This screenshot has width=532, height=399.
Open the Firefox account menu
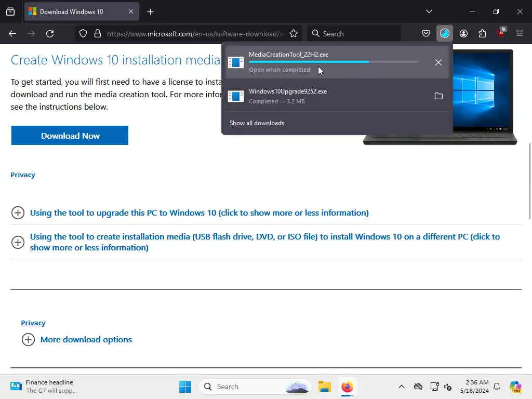(x=463, y=33)
